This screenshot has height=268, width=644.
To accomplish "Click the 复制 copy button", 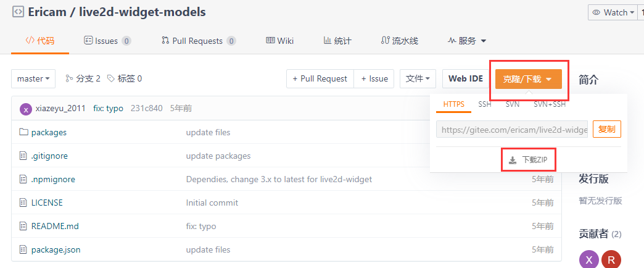I will [606, 129].
